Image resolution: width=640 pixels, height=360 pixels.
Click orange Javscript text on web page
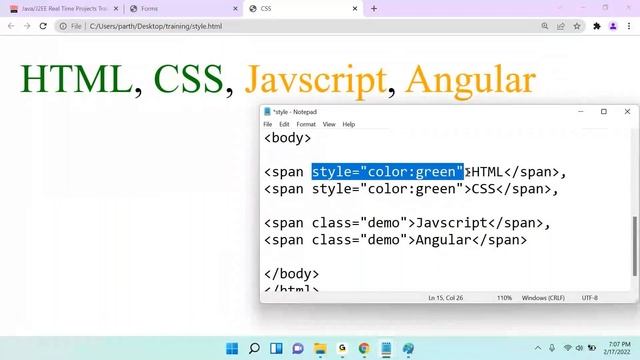(316, 81)
